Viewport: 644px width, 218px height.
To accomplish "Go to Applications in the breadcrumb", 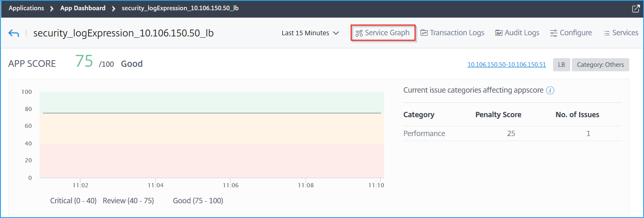I will click(x=26, y=8).
